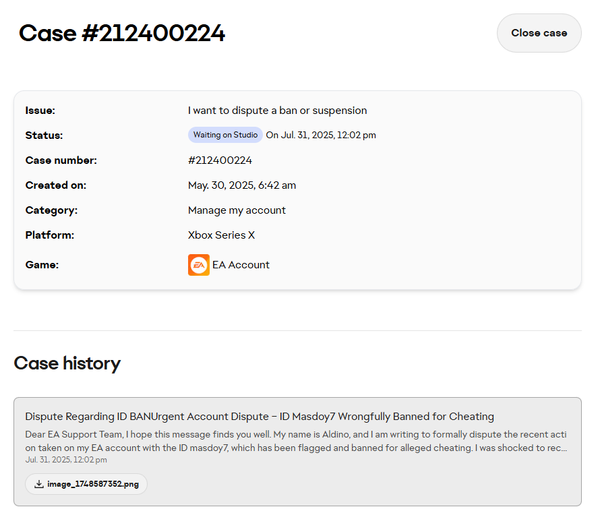Open the image_1748587352.png attachment
600x509 pixels.
click(92, 484)
